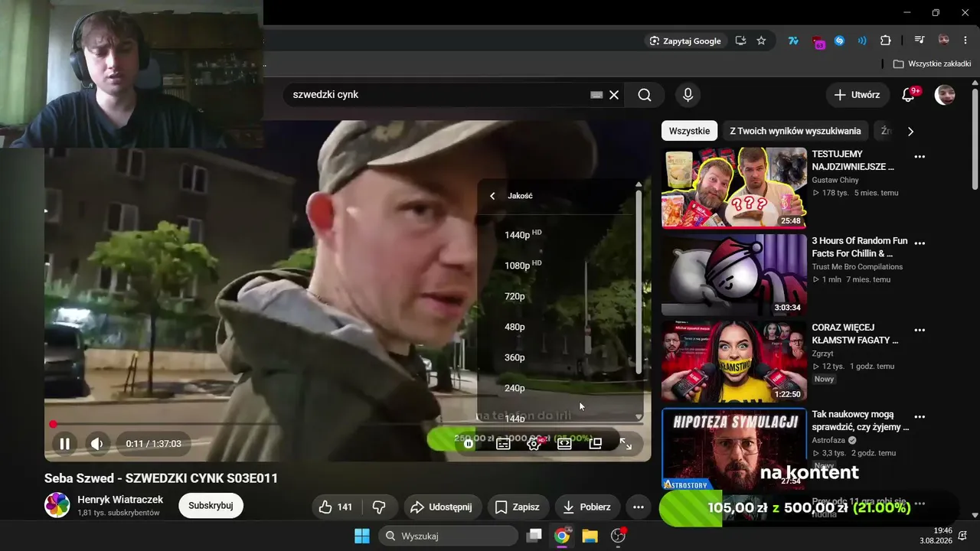Toggle subtitles with the captions icon
This screenshot has height=551, width=980.
(x=503, y=443)
